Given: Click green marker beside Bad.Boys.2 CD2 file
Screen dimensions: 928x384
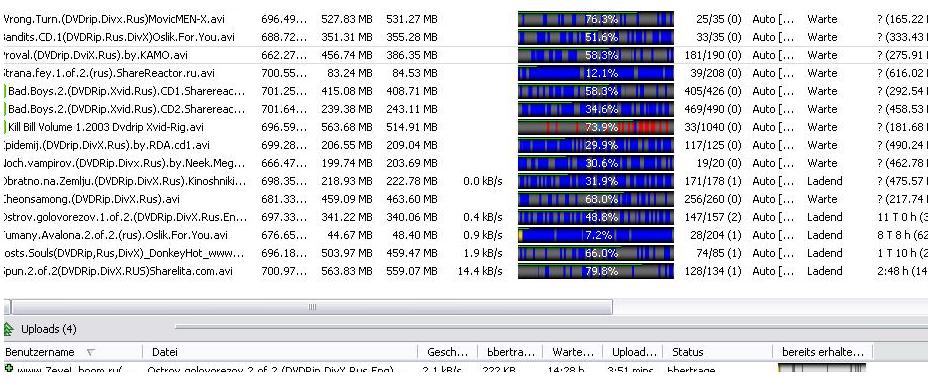Looking at the screenshot, I should (x=5, y=109).
